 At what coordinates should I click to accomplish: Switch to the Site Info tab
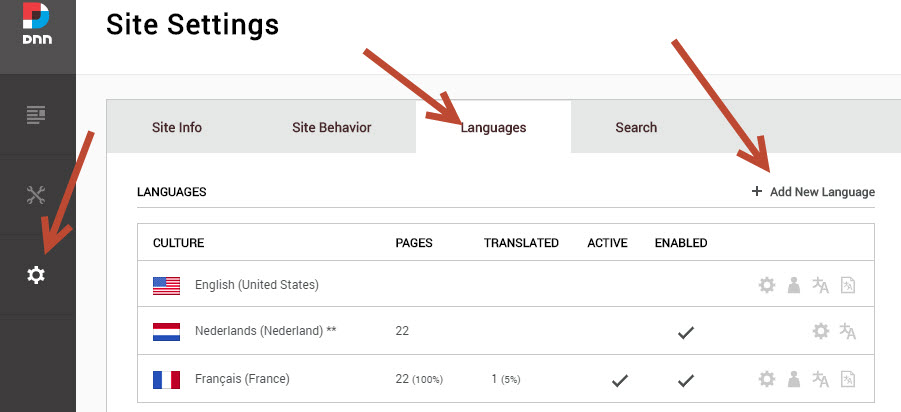(177, 127)
